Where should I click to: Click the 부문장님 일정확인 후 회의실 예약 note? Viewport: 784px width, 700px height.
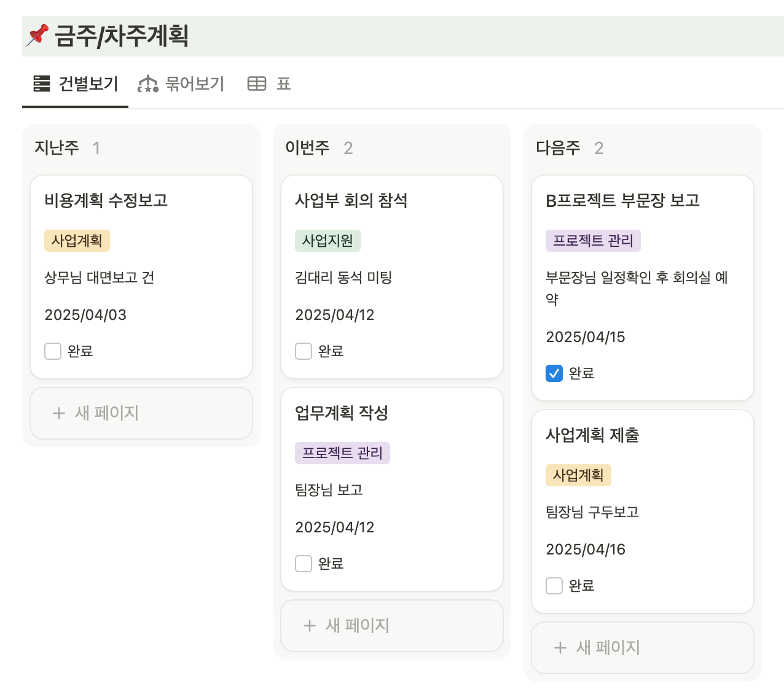click(x=637, y=289)
